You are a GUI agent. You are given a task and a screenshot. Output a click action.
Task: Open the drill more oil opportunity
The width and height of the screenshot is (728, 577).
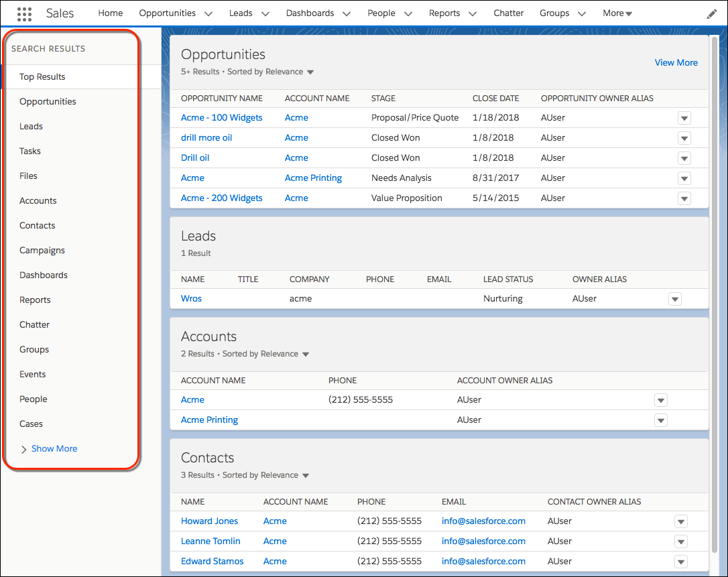pyautogui.click(x=206, y=138)
